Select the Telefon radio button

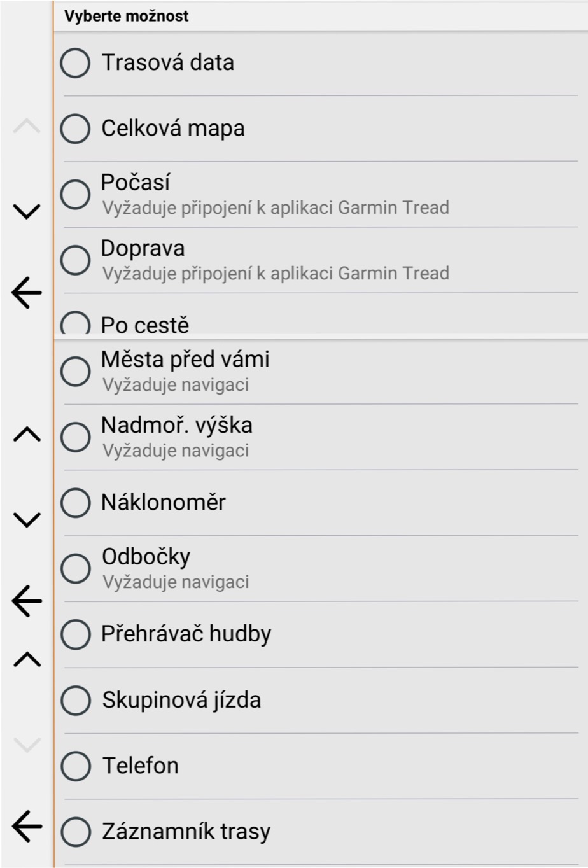pos(74,766)
